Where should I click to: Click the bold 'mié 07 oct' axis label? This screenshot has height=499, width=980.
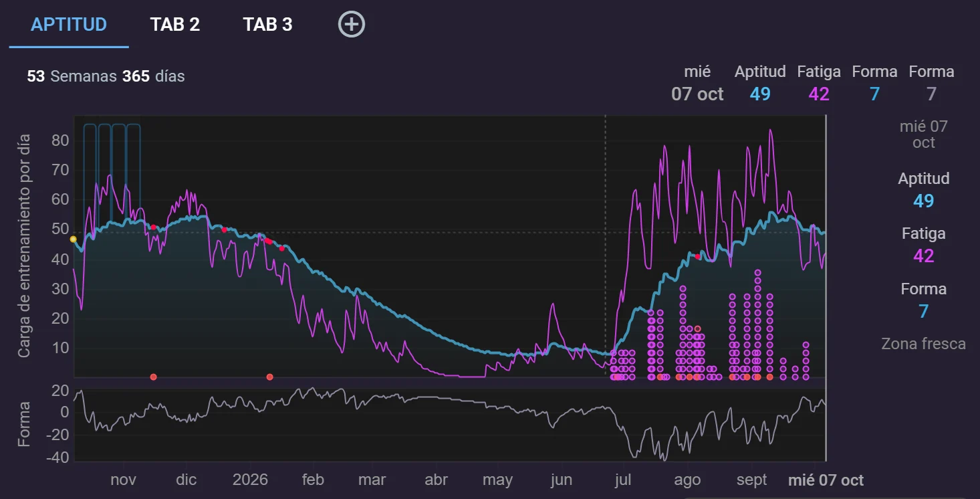(x=826, y=480)
